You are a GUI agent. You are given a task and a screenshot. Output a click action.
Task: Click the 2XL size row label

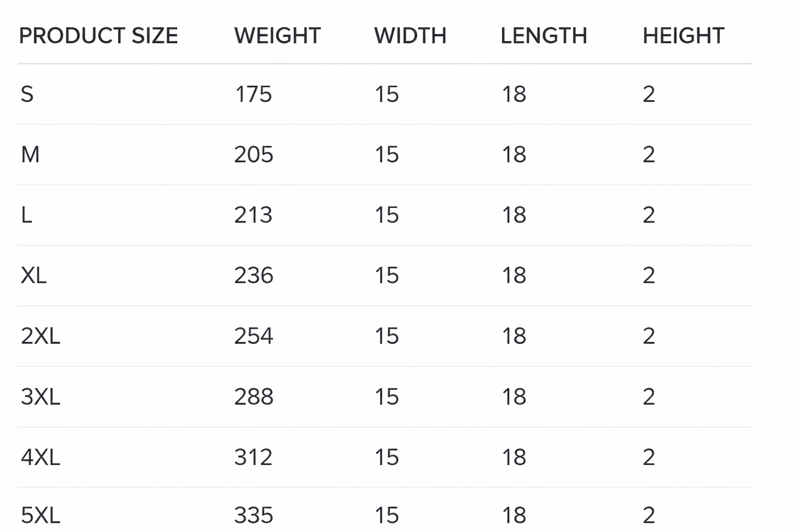click(41, 336)
